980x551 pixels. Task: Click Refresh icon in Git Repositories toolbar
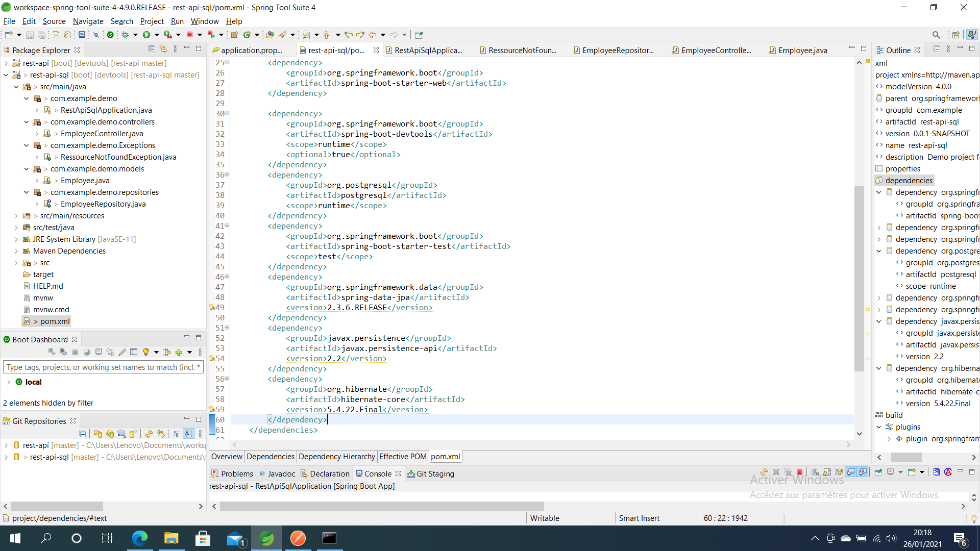(149, 434)
